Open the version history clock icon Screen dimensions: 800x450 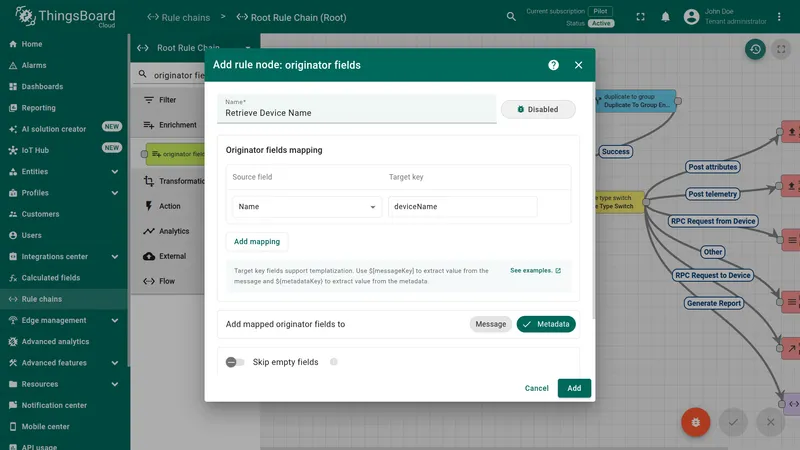click(755, 49)
